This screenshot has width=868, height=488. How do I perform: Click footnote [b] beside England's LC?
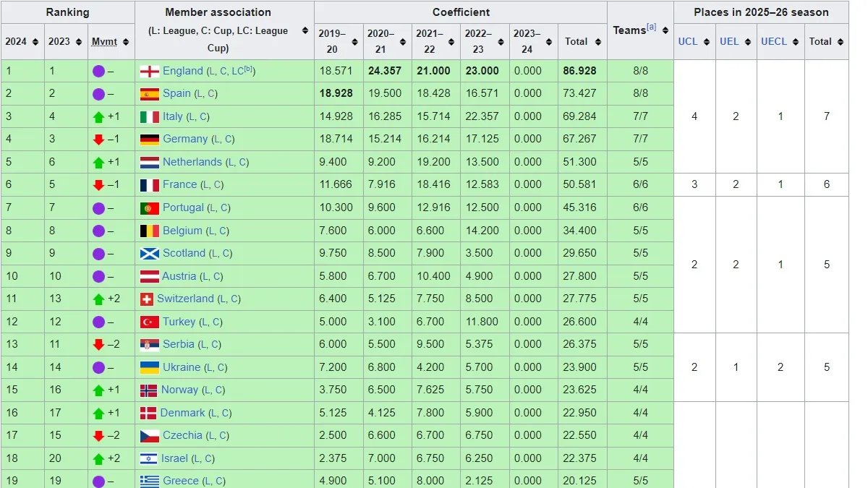[x=248, y=69]
